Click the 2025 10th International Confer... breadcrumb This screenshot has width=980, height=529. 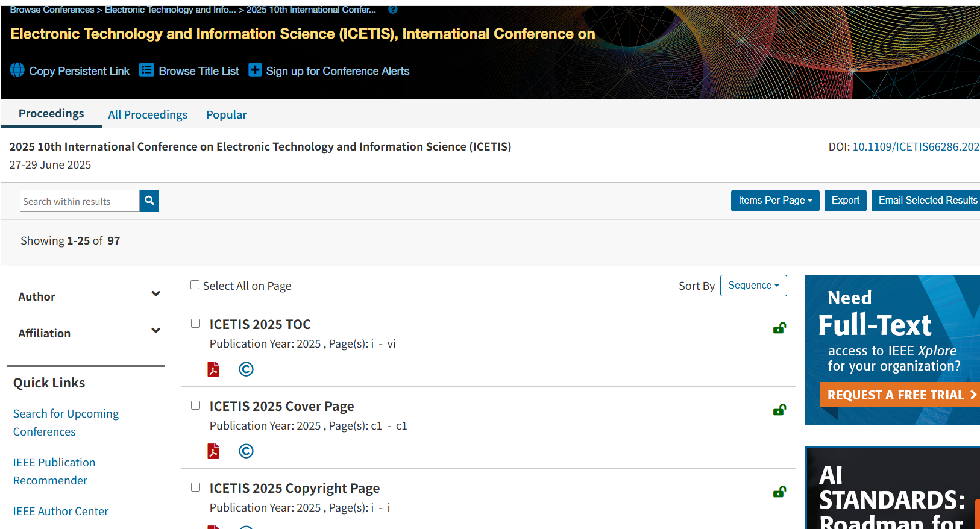[311, 10]
